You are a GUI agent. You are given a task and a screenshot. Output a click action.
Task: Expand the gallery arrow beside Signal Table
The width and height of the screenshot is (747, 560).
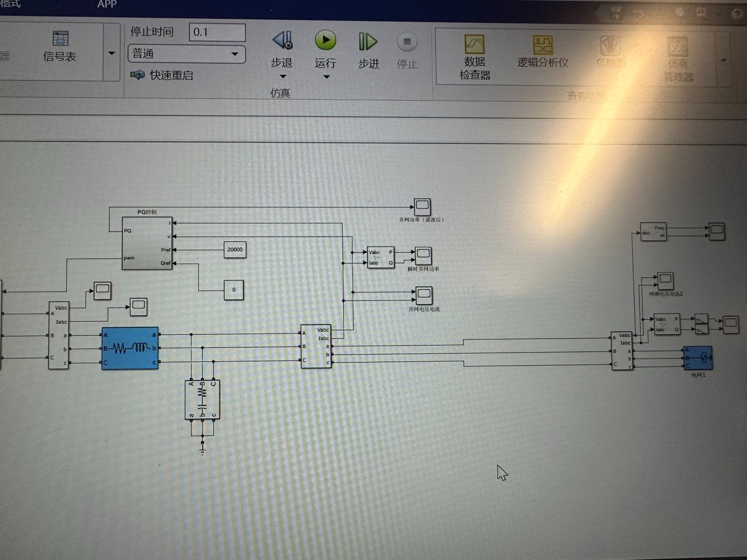tap(112, 53)
